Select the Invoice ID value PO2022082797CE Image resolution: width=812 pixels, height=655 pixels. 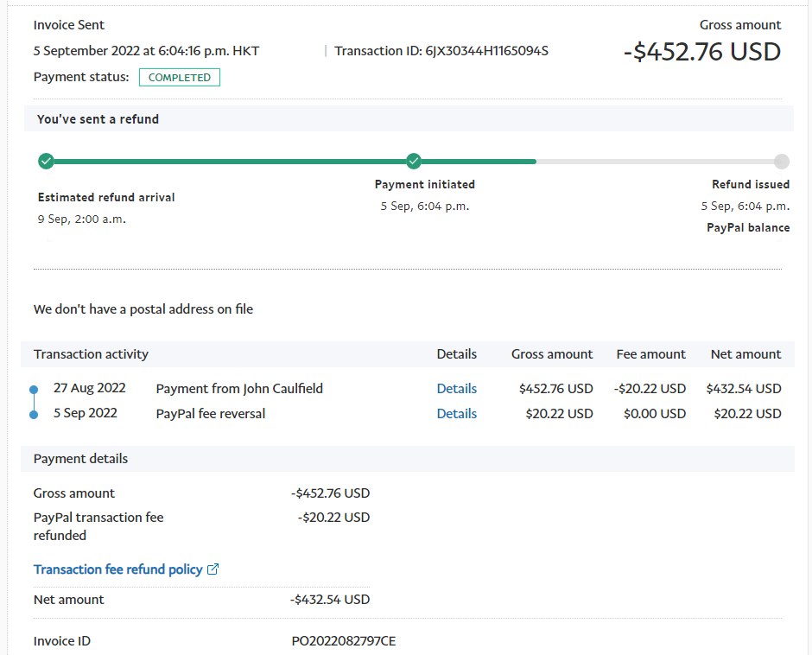[x=344, y=641]
